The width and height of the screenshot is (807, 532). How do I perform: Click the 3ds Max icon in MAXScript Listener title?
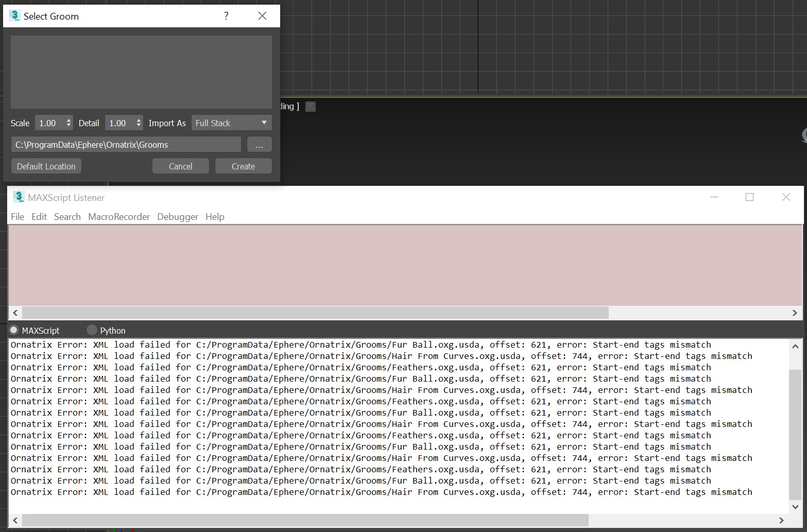click(x=19, y=197)
